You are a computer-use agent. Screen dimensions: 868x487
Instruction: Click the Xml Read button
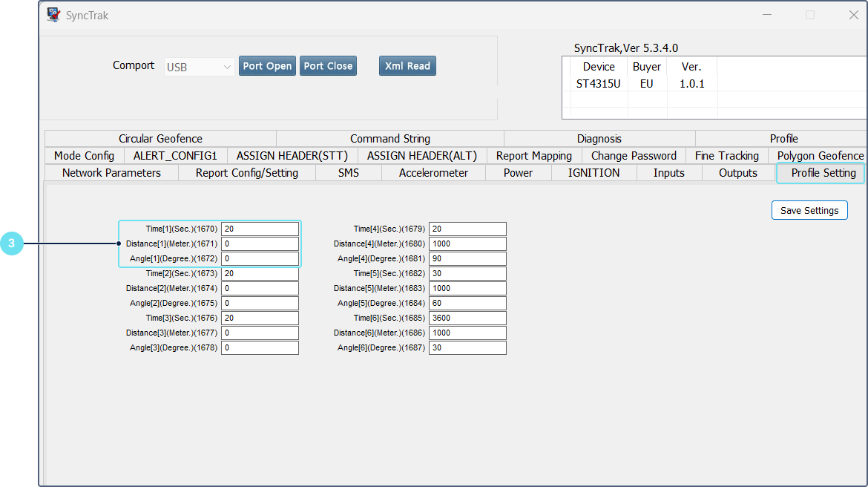pyautogui.click(x=407, y=66)
